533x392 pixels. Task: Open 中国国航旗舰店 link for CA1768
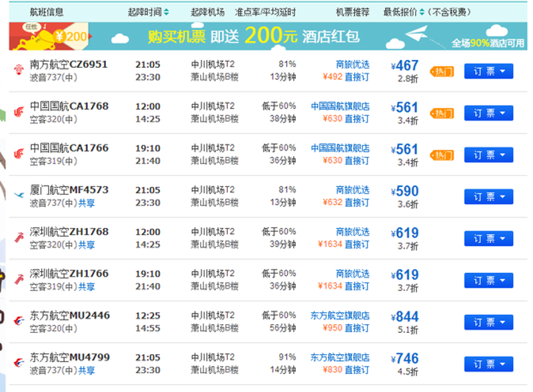click(340, 106)
